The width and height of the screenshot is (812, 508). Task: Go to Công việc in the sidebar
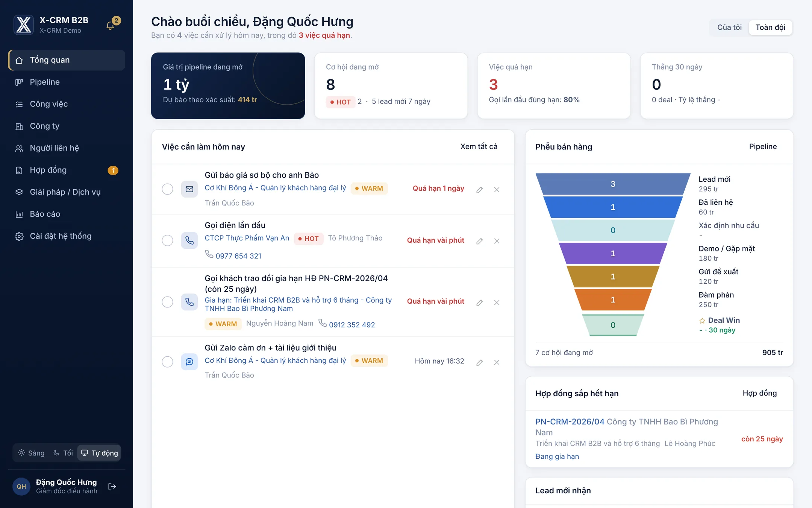[x=67, y=104]
